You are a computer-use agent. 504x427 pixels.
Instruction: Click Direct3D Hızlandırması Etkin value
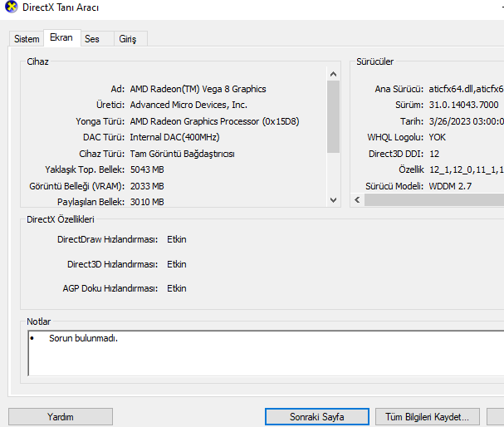[177, 264]
